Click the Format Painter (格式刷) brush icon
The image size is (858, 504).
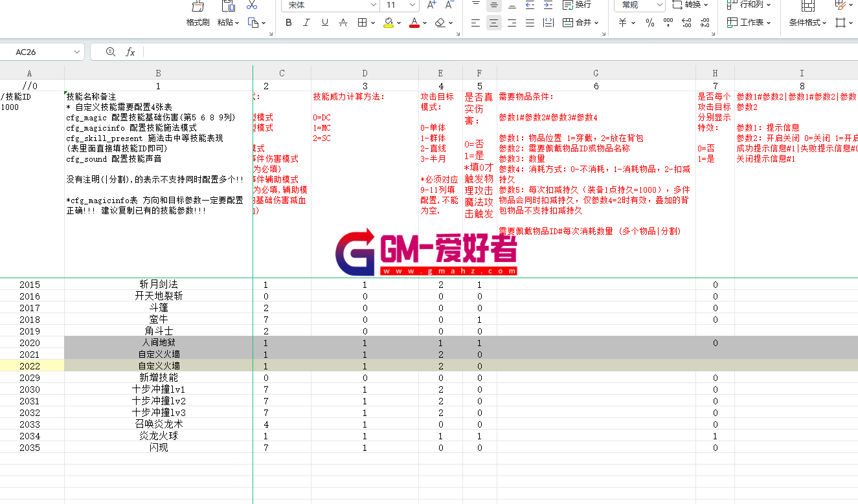coord(198,6)
